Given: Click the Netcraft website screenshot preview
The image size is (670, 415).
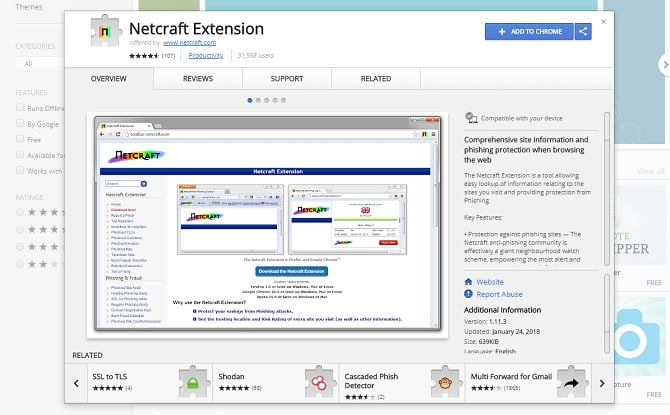Looking at the screenshot, I should 267,224.
